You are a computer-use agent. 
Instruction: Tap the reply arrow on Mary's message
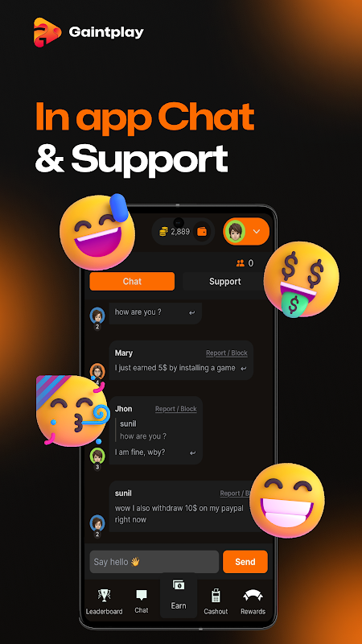[244, 369]
